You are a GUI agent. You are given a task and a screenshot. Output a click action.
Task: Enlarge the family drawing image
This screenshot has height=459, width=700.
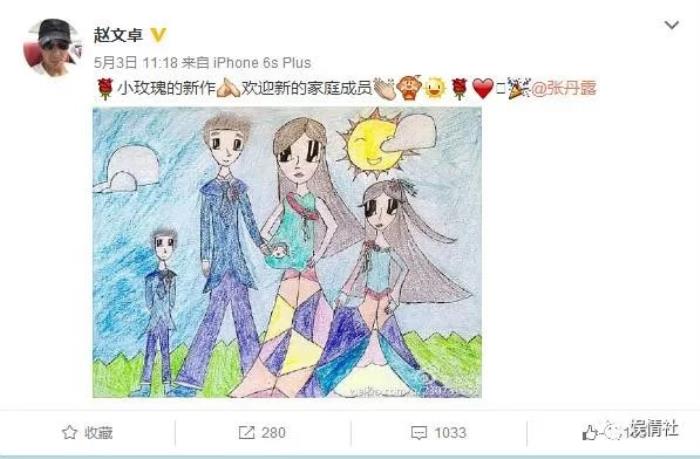pyautogui.click(x=287, y=252)
